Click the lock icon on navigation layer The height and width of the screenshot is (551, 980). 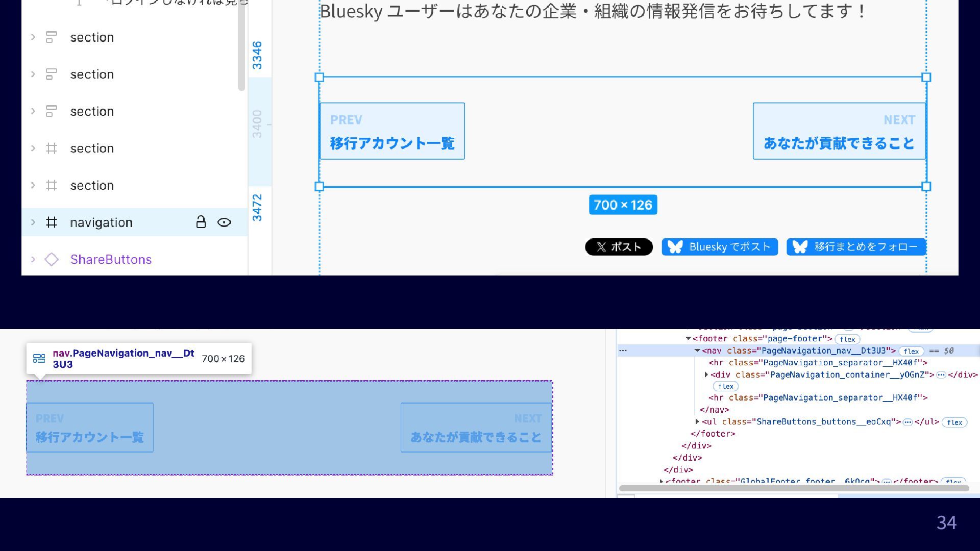point(201,222)
